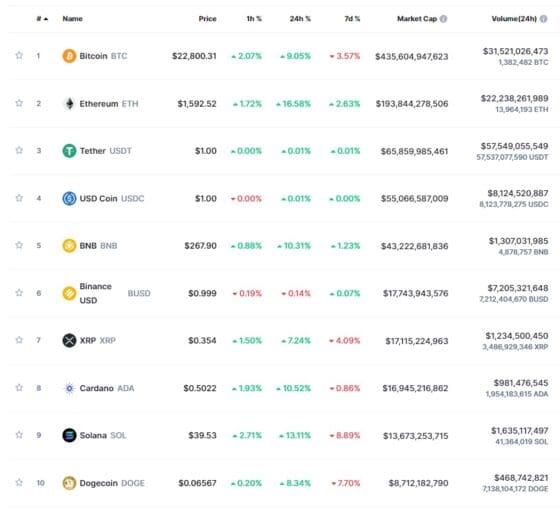Sort by Name column header
The image size is (560, 509).
click(x=72, y=19)
